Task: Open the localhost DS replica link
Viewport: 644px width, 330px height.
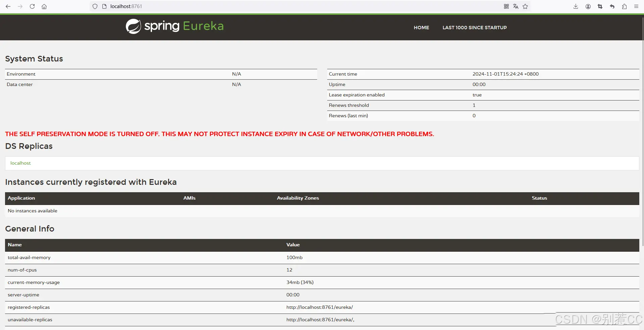Action: (20, 163)
